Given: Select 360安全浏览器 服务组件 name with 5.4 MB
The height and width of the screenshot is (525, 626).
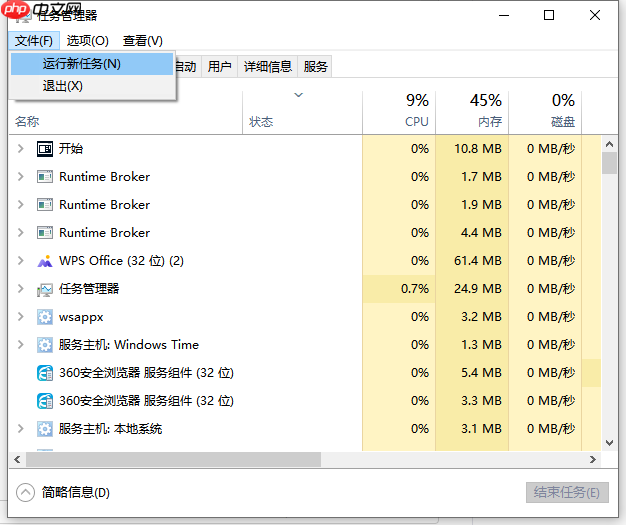Looking at the screenshot, I should pos(147,373).
